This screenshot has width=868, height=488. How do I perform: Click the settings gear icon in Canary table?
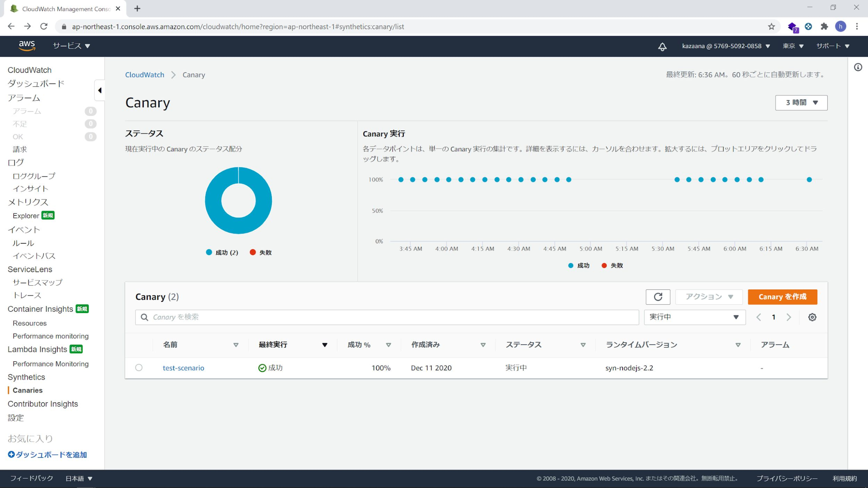[x=813, y=317]
